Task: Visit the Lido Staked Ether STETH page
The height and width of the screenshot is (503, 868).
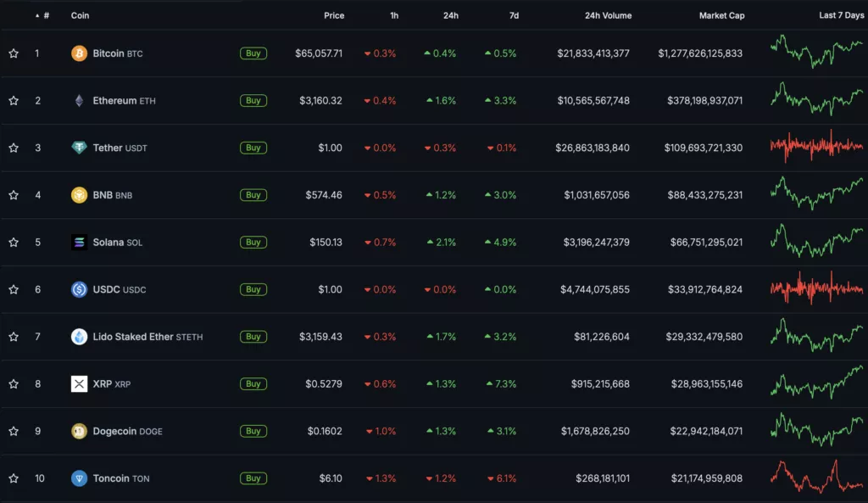Action: click(x=147, y=336)
